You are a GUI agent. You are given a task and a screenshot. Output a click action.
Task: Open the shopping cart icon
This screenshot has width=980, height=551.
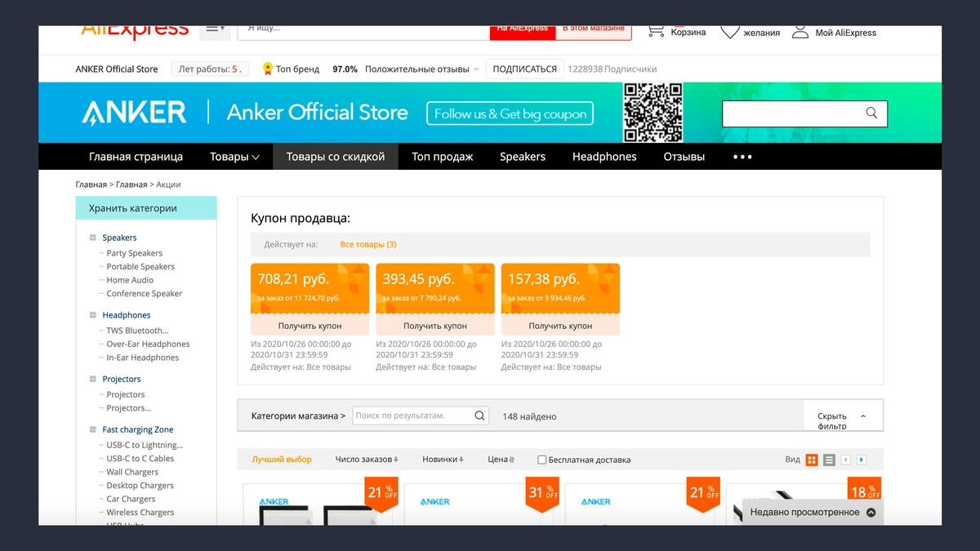pyautogui.click(x=655, y=31)
